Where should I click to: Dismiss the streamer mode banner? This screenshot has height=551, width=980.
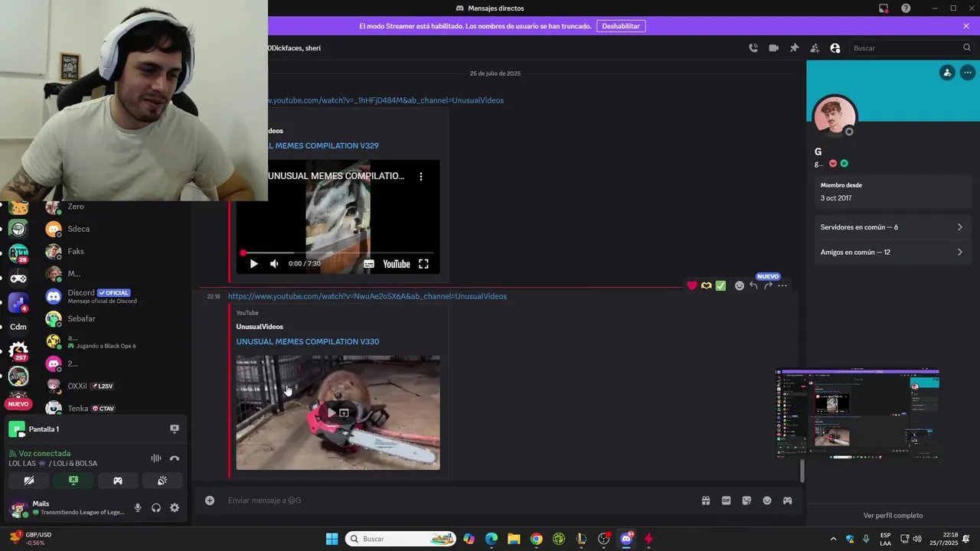pos(966,26)
